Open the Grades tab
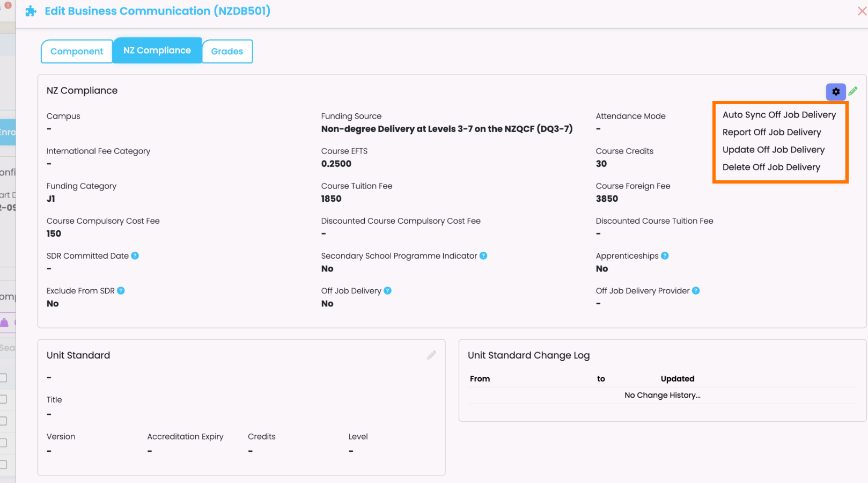Viewport: 868px width, 483px height. [227, 52]
